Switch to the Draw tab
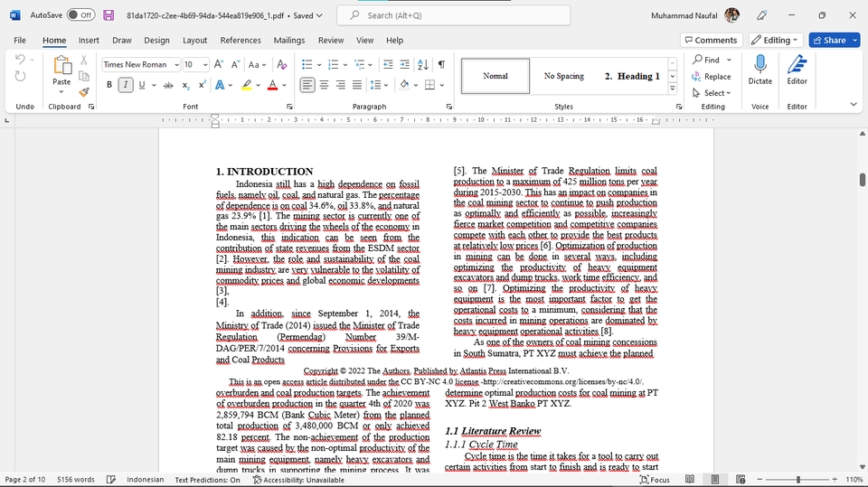The width and height of the screenshot is (868, 487). click(122, 40)
